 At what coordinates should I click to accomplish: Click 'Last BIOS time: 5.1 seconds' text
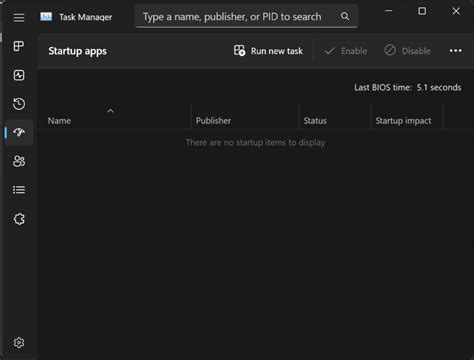coord(408,87)
